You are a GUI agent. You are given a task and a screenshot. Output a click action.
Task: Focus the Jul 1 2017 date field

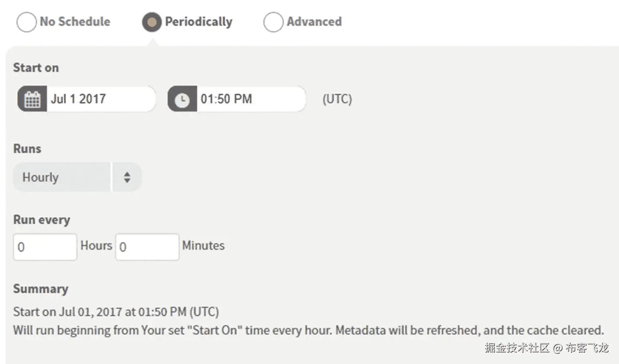click(100, 99)
